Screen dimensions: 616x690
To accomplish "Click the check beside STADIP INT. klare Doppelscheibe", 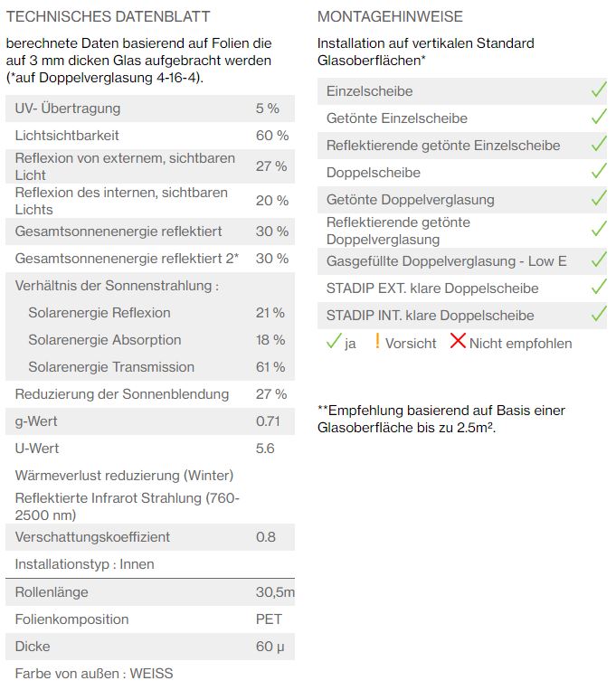I will click(599, 314).
